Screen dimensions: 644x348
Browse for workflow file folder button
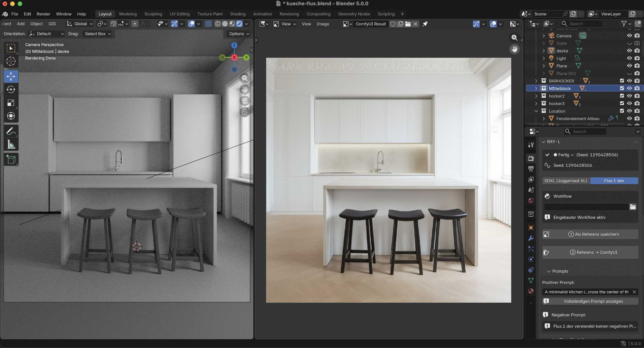coord(633,207)
